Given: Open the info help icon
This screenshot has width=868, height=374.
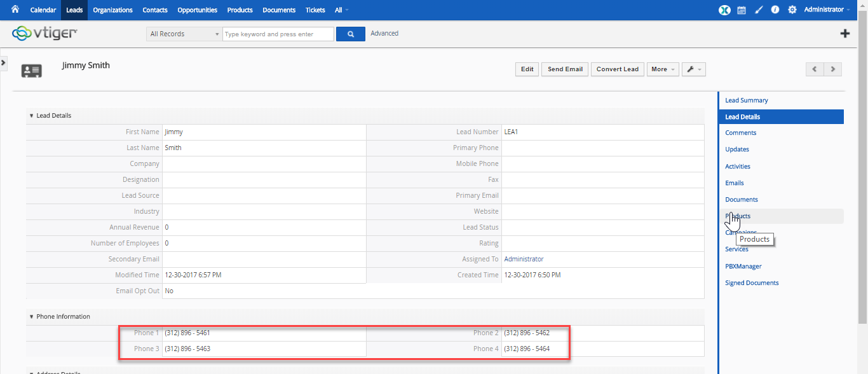Looking at the screenshot, I should tap(775, 10).
